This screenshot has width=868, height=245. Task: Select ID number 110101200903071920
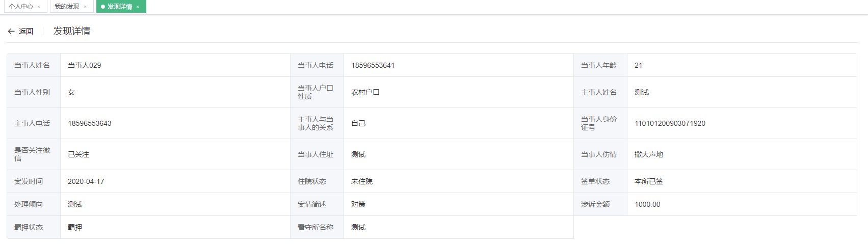[x=670, y=123]
